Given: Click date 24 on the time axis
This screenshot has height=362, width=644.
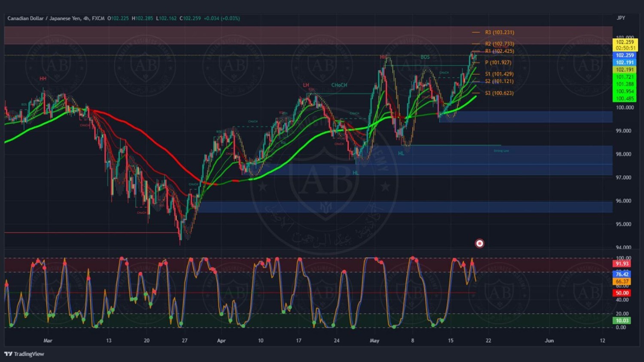Looking at the screenshot, I should [x=337, y=341].
